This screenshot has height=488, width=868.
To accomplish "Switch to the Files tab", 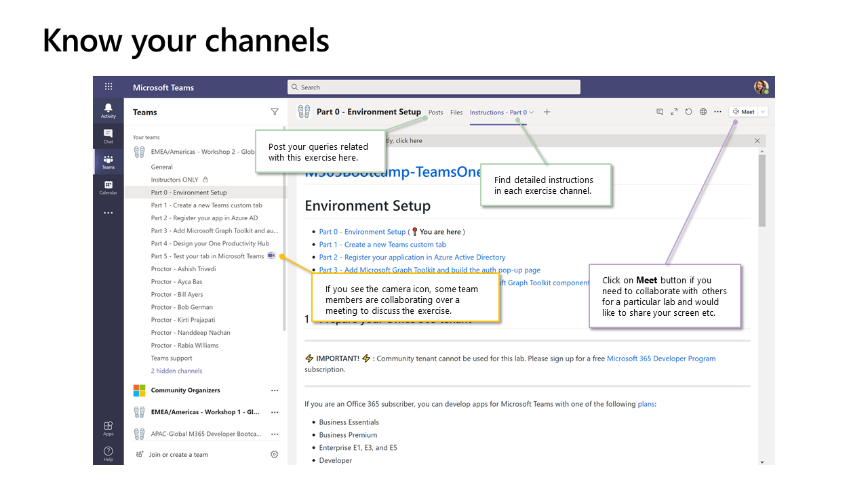I will pos(456,113).
